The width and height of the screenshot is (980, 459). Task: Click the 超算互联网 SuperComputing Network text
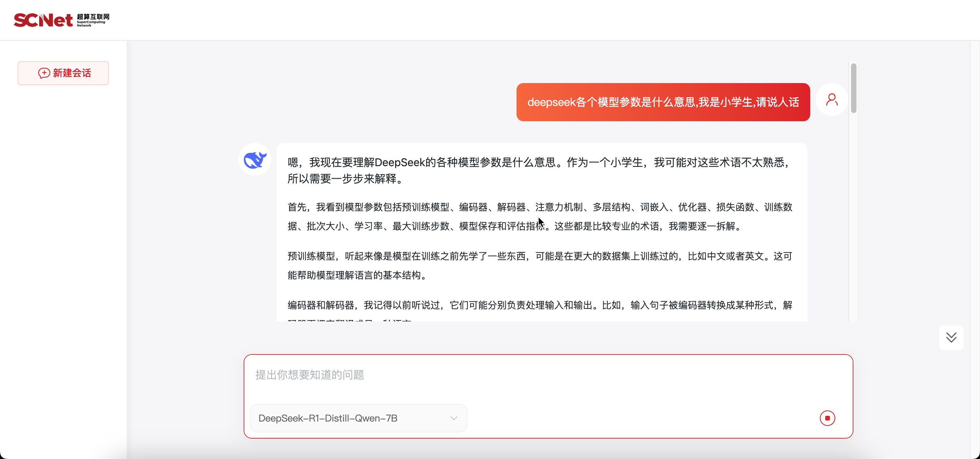pyautogui.click(x=93, y=20)
